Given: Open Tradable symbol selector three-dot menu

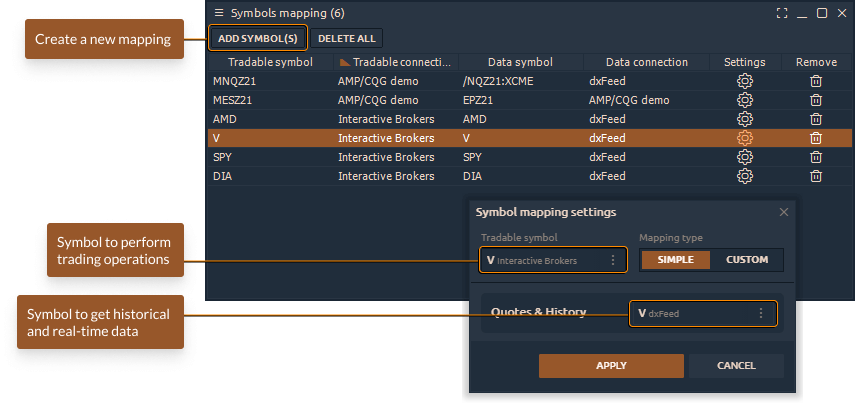Looking at the screenshot, I should point(613,260).
